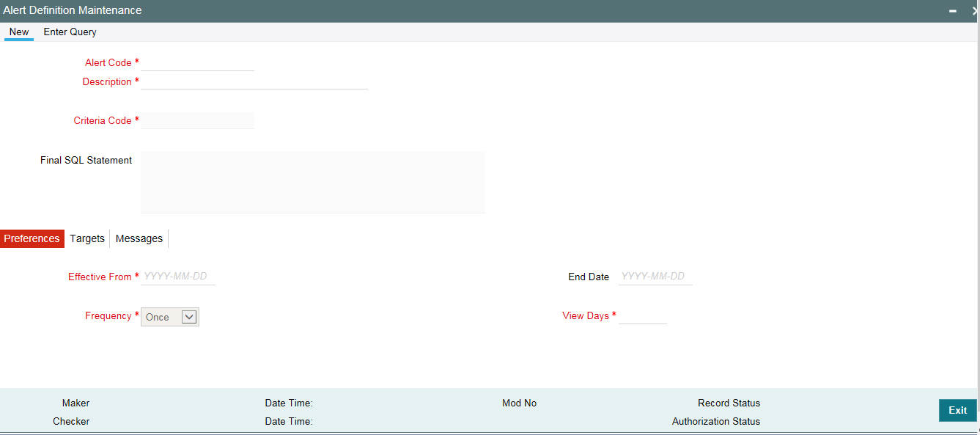Click the Mod No label

519,403
